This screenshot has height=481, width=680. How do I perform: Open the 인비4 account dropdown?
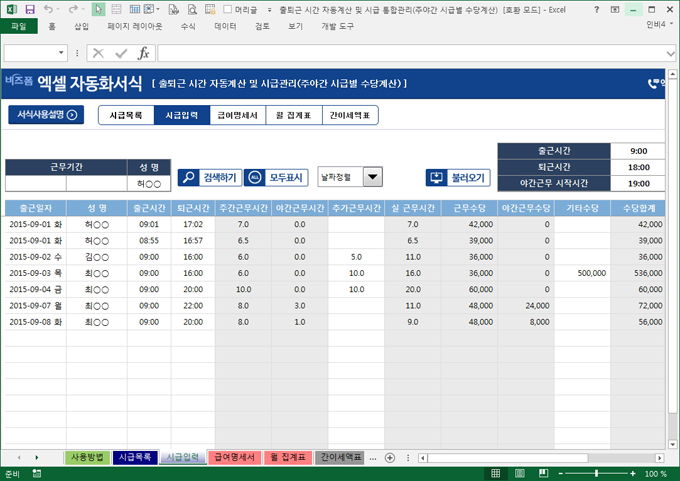[658, 26]
